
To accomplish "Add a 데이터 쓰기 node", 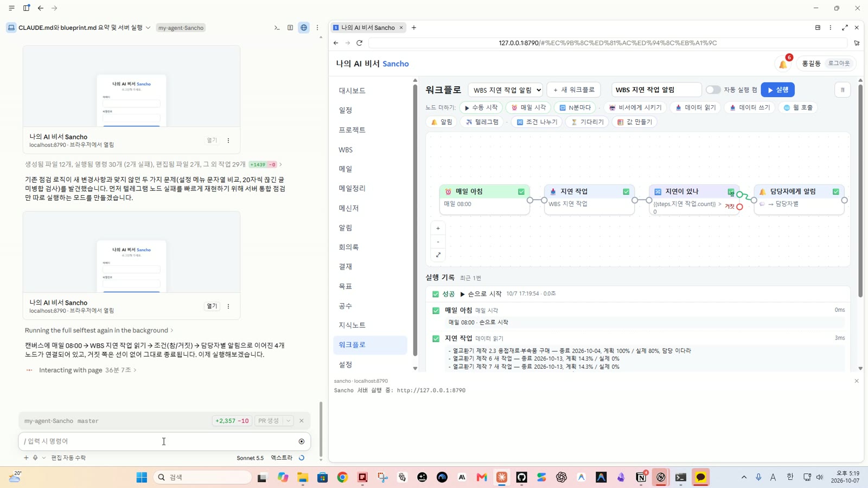I will click(750, 107).
